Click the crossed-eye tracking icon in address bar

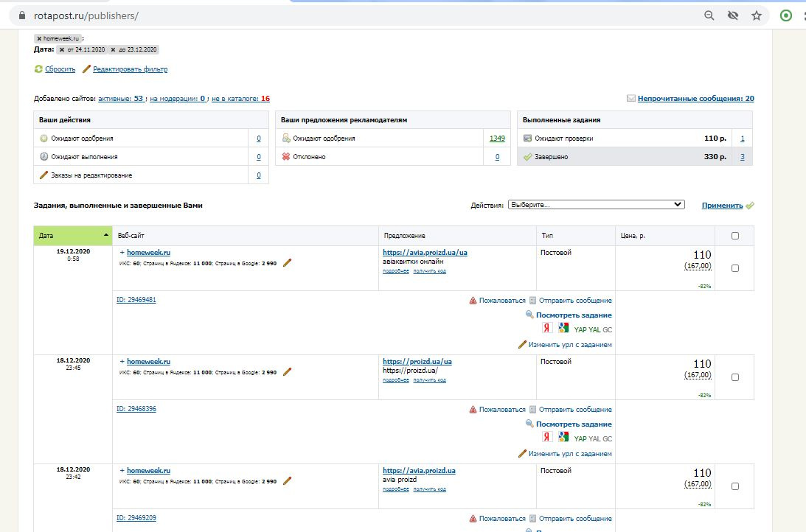coord(732,15)
